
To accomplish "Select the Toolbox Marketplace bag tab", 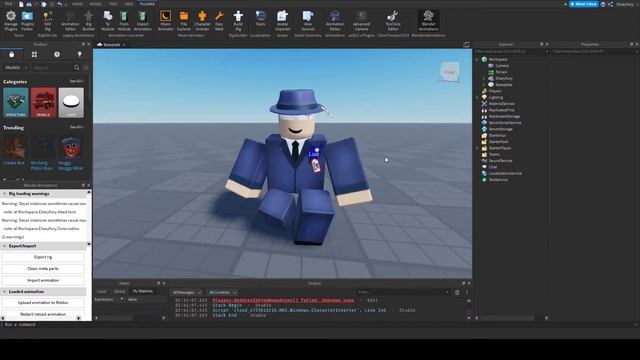I will click(x=11, y=54).
